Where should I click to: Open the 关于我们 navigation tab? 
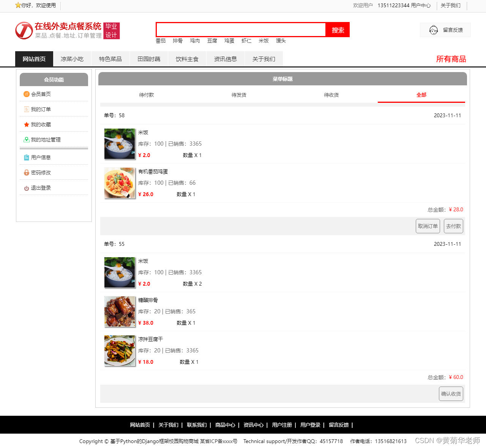coord(264,59)
